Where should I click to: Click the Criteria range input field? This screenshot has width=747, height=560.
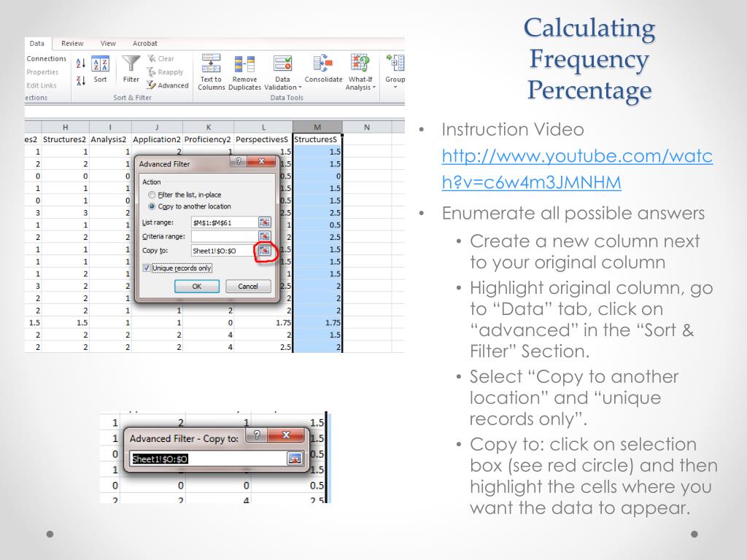[225, 236]
